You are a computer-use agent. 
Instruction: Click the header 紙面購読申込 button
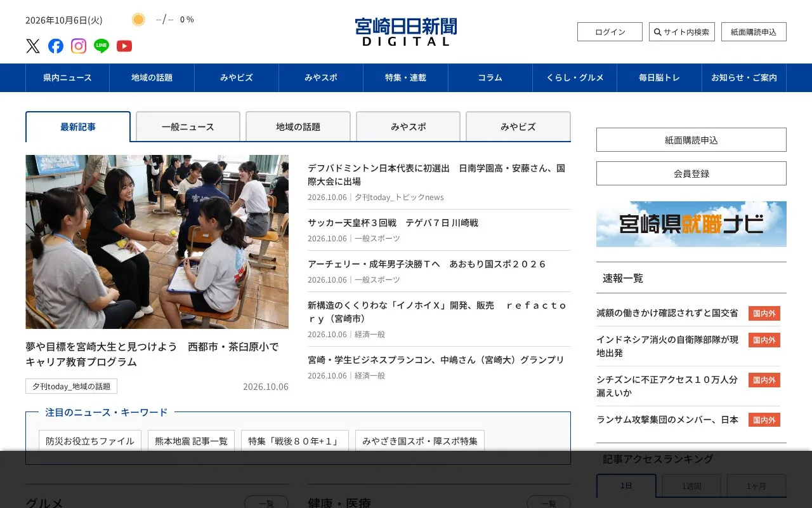click(754, 32)
